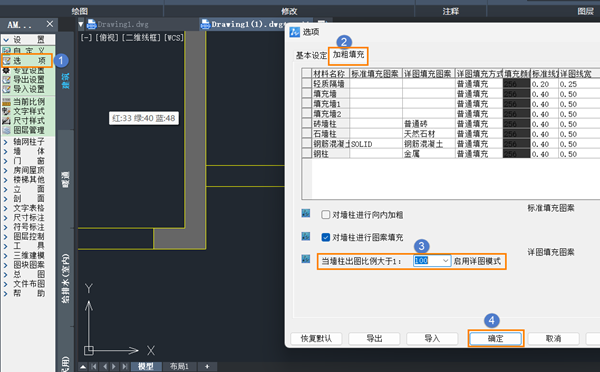Click 天然石材 detail pattern cell
600x372 pixels.
[x=429, y=134]
